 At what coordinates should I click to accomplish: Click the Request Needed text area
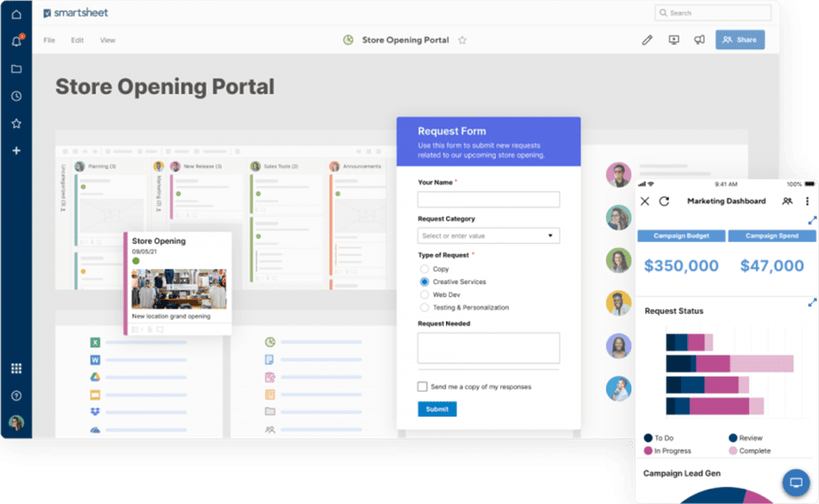(489, 347)
